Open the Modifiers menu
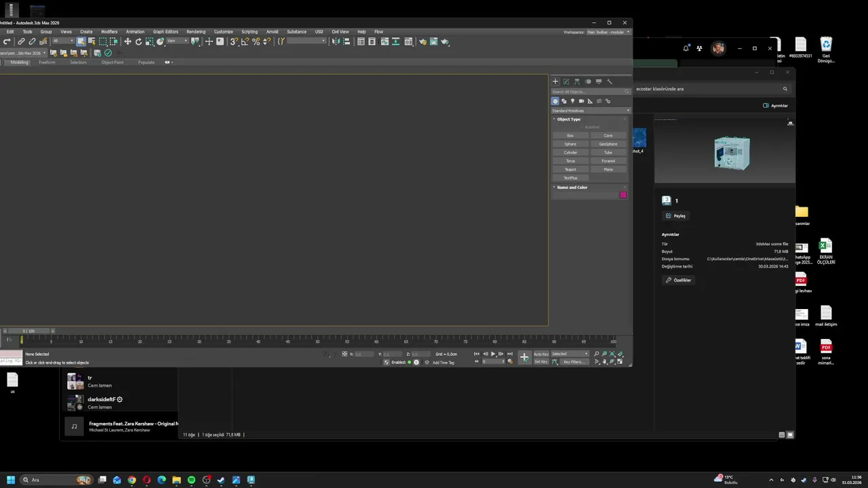The image size is (868, 488). (x=109, y=32)
